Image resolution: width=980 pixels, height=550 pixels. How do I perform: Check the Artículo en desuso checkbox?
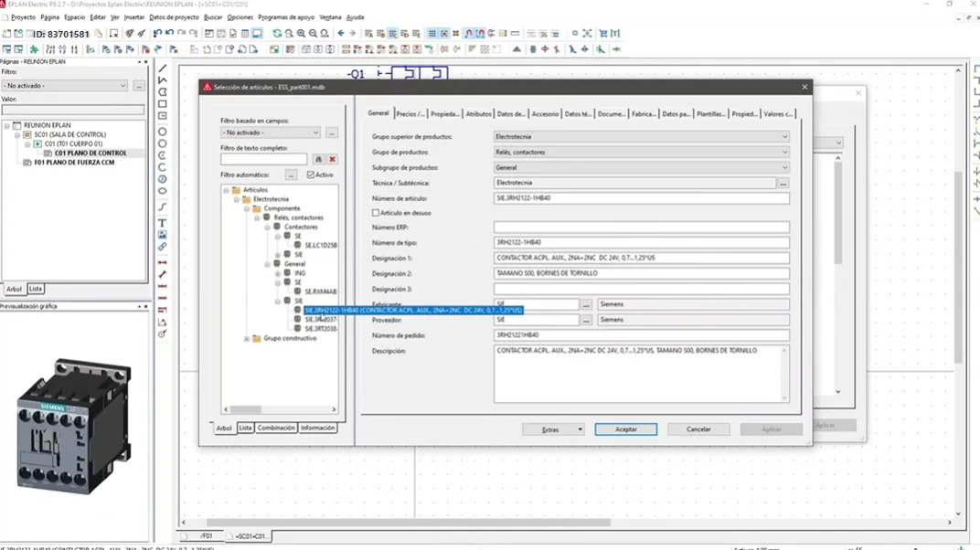pyautogui.click(x=376, y=213)
